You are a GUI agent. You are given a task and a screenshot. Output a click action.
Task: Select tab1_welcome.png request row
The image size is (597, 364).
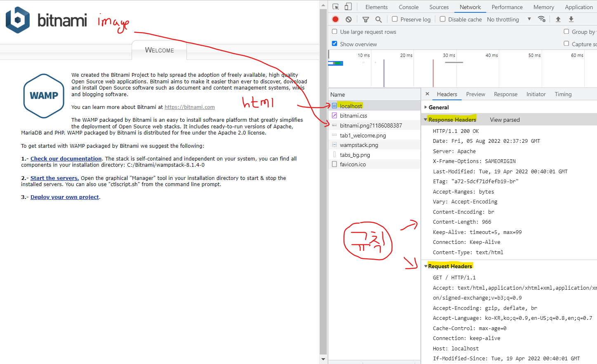click(374, 135)
